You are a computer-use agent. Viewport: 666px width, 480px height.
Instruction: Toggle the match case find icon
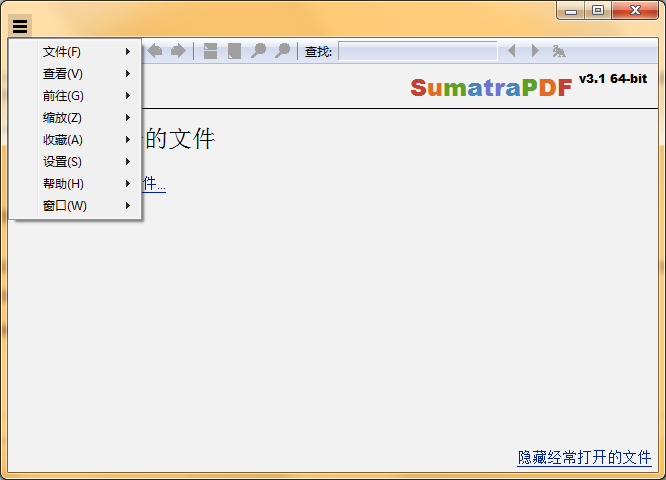559,51
